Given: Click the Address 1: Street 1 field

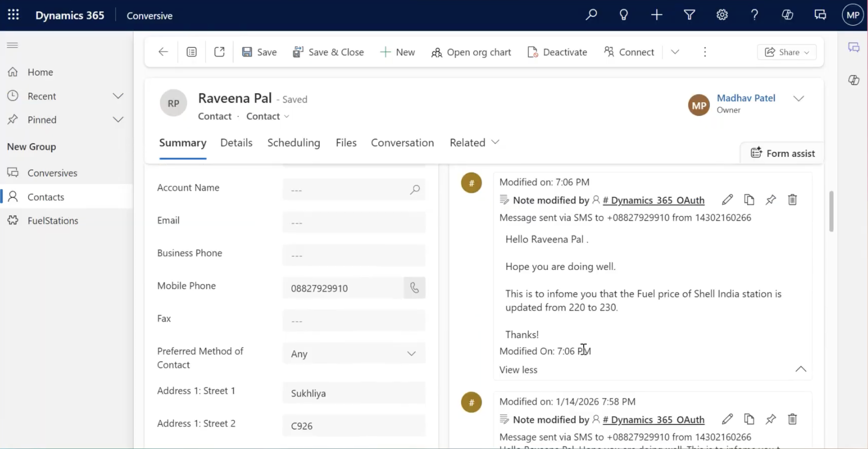Looking at the screenshot, I should (354, 393).
